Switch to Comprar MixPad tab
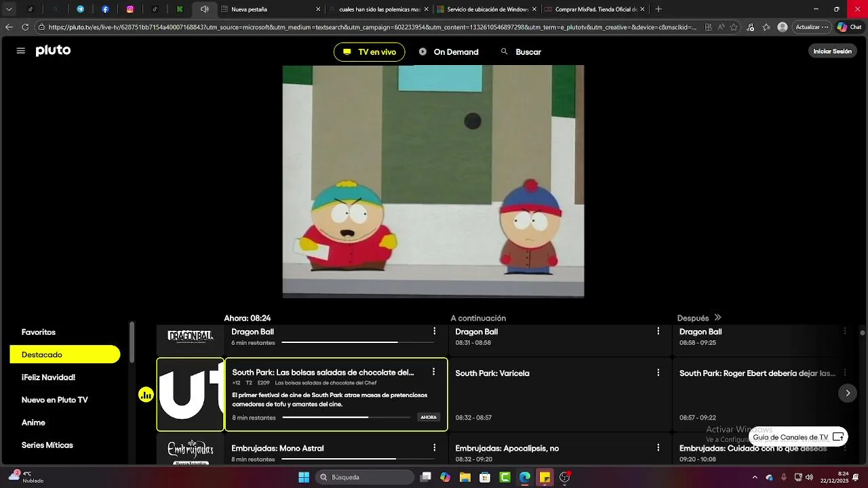868x488 pixels. [594, 9]
